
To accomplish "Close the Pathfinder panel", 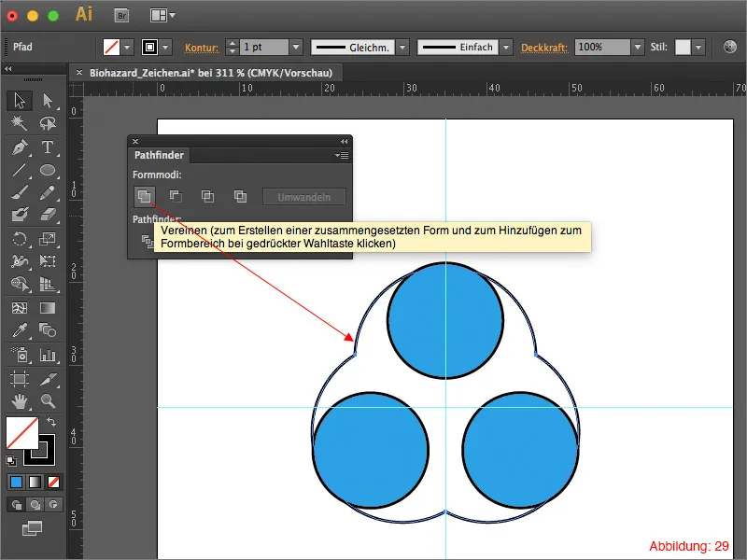I will pos(135,142).
